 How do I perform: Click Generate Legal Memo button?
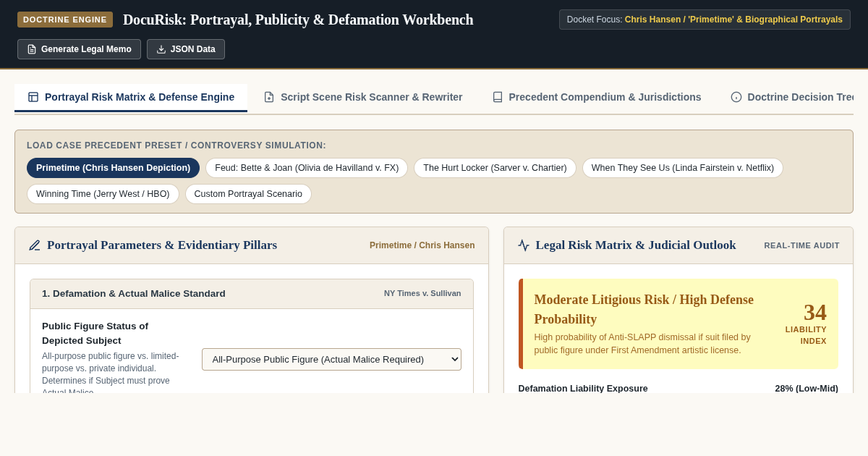[79, 49]
